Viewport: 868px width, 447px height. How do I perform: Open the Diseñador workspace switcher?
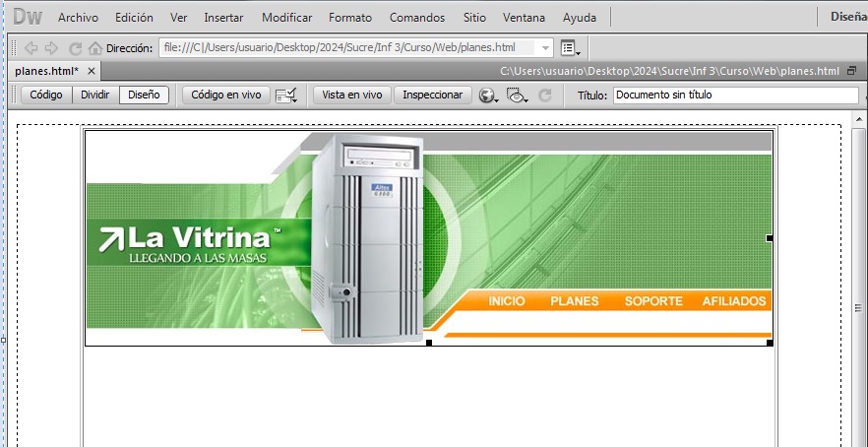pyautogui.click(x=846, y=17)
